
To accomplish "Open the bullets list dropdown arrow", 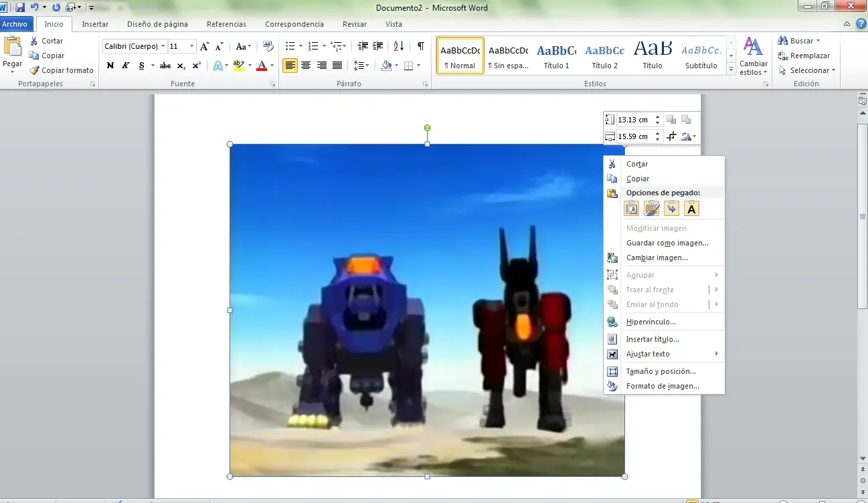I will point(300,46).
